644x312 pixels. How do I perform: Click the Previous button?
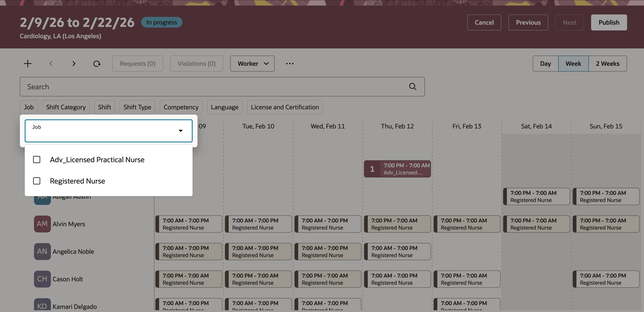[x=528, y=22]
